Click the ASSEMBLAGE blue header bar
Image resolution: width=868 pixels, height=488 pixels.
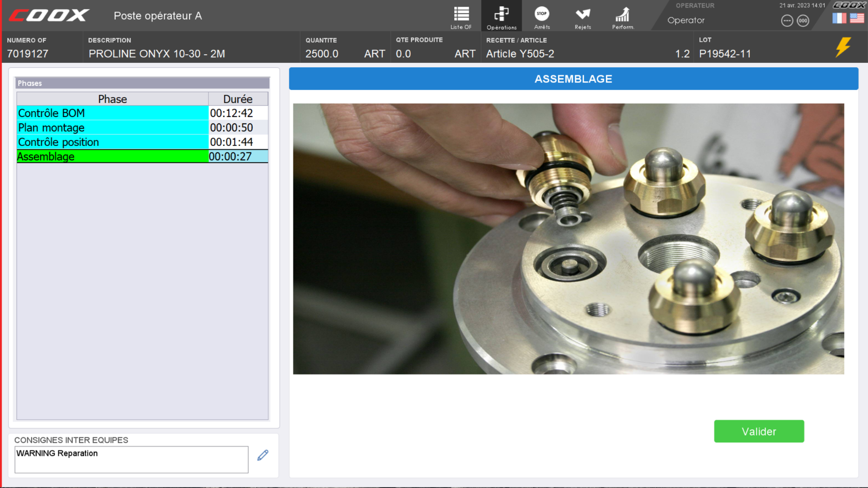(x=573, y=79)
